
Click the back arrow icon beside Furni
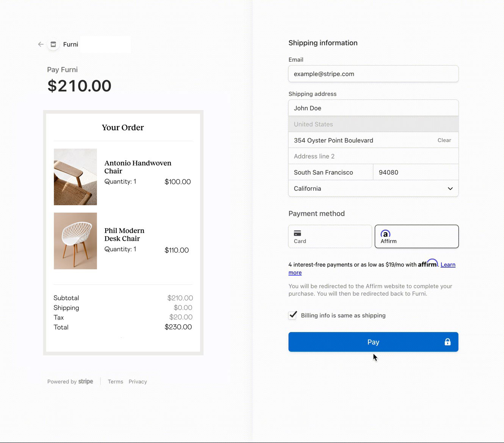click(41, 44)
